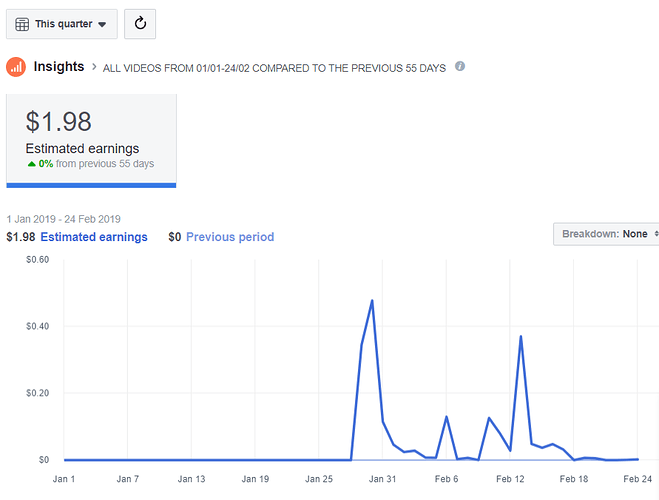Click the calendar icon in This quarter button
This screenshot has height=500, width=659.
22,24
